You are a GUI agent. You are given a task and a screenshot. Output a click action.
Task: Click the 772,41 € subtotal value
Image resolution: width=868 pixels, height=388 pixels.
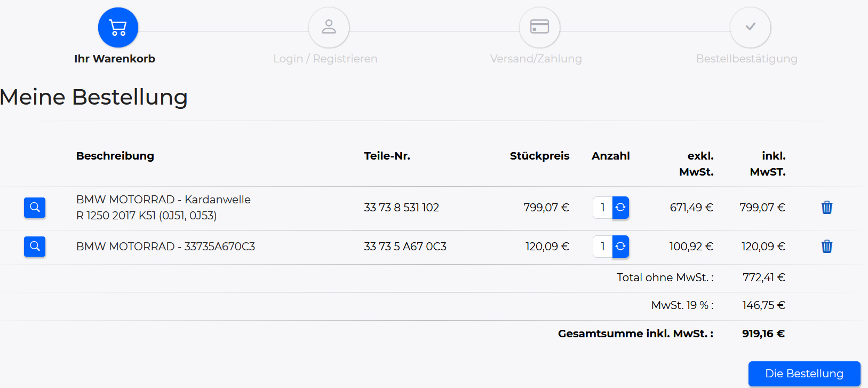pyautogui.click(x=764, y=278)
